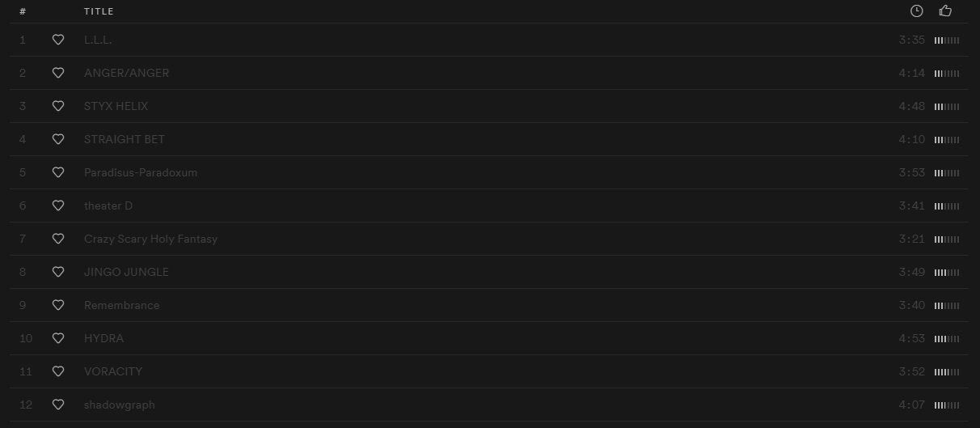Toggle like on Crazy Scary Holy Fantasy
Screen dimensions: 980x428
click(58, 239)
